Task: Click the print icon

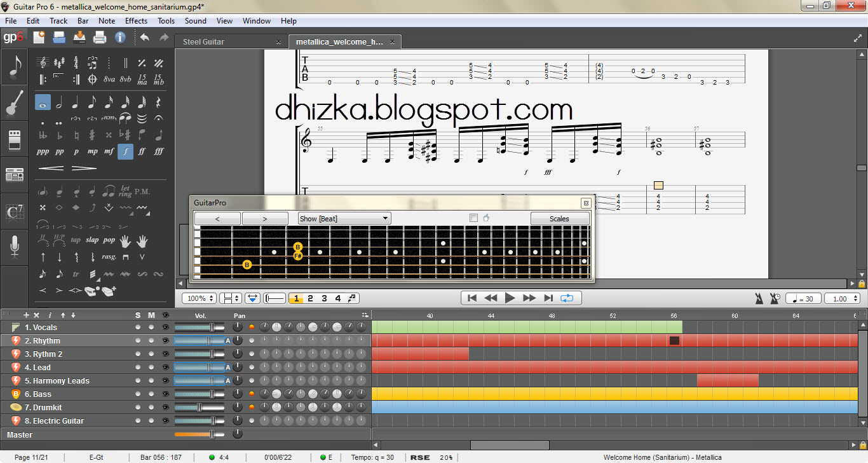Action: (x=100, y=38)
